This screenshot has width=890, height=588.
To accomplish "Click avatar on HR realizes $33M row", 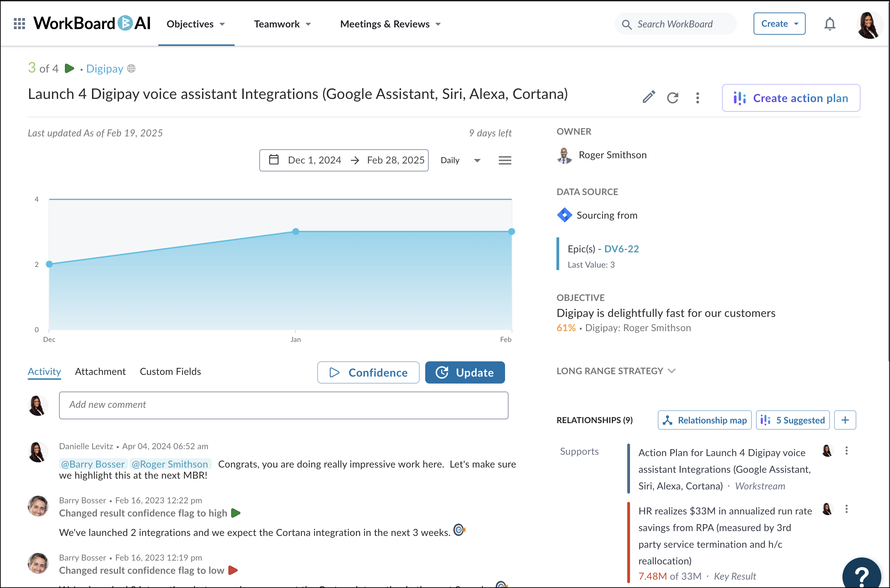I will (x=827, y=509).
